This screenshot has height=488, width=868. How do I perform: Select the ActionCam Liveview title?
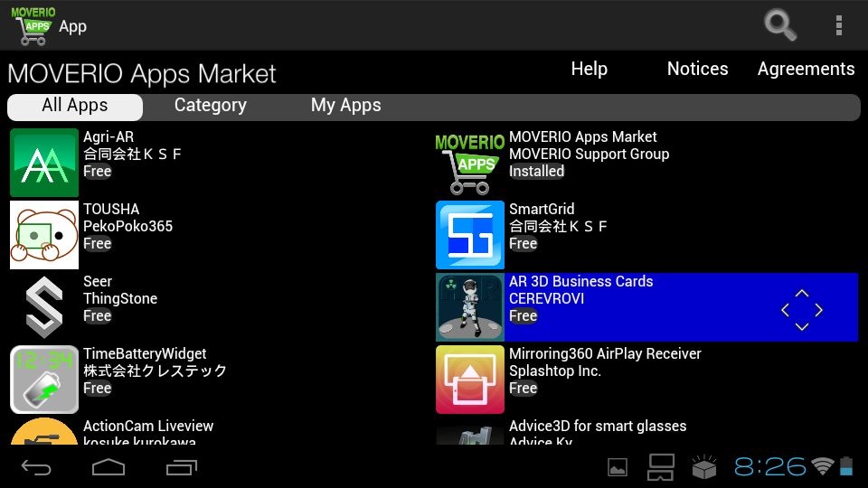point(148,426)
